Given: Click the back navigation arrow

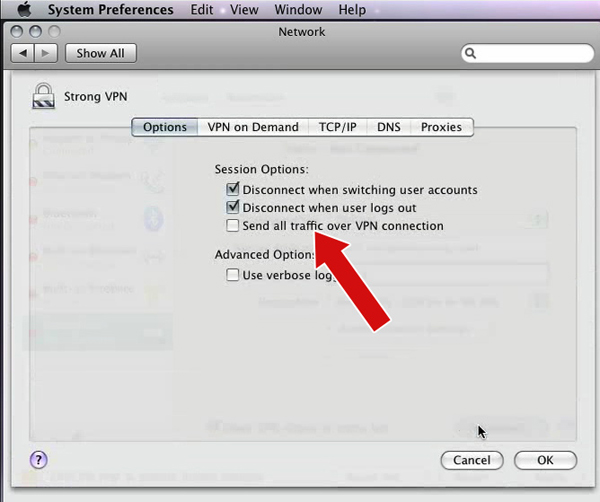Looking at the screenshot, I should (26, 52).
